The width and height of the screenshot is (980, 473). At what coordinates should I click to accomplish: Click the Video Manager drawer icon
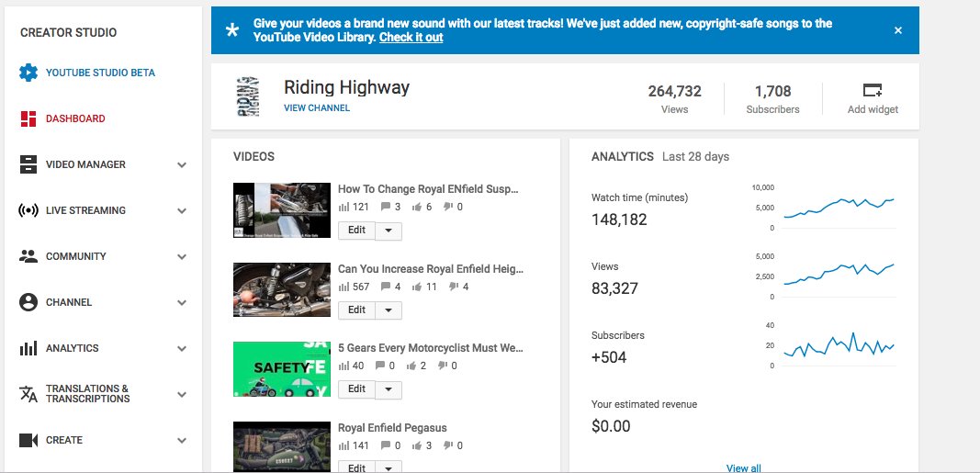(28, 164)
